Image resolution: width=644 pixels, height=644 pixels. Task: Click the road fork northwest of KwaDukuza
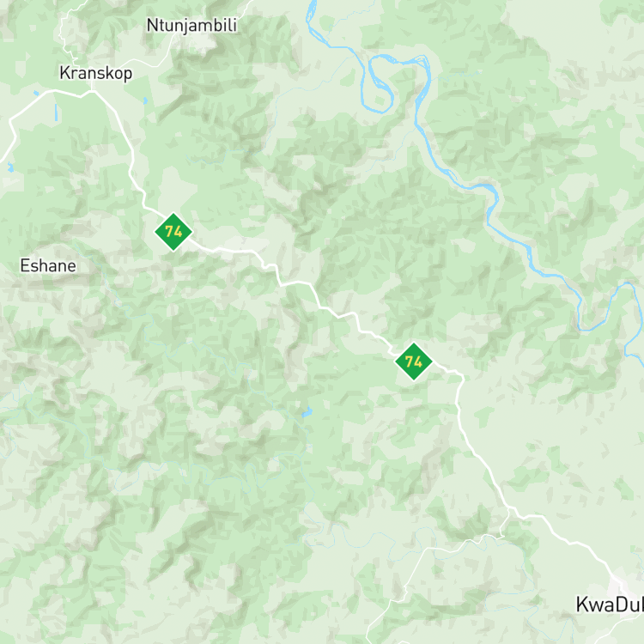(510, 510)
